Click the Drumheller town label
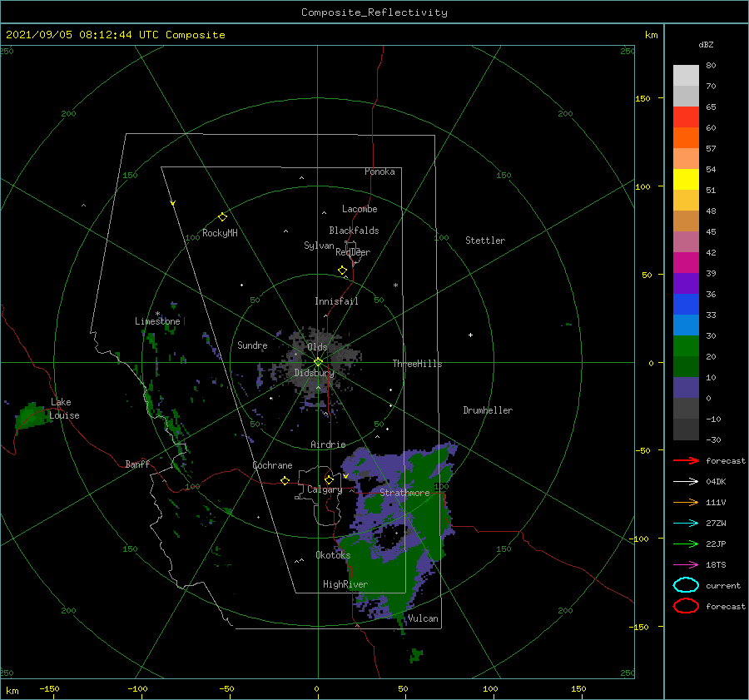Viewport: 749px width, 700px height. [488, 410]
